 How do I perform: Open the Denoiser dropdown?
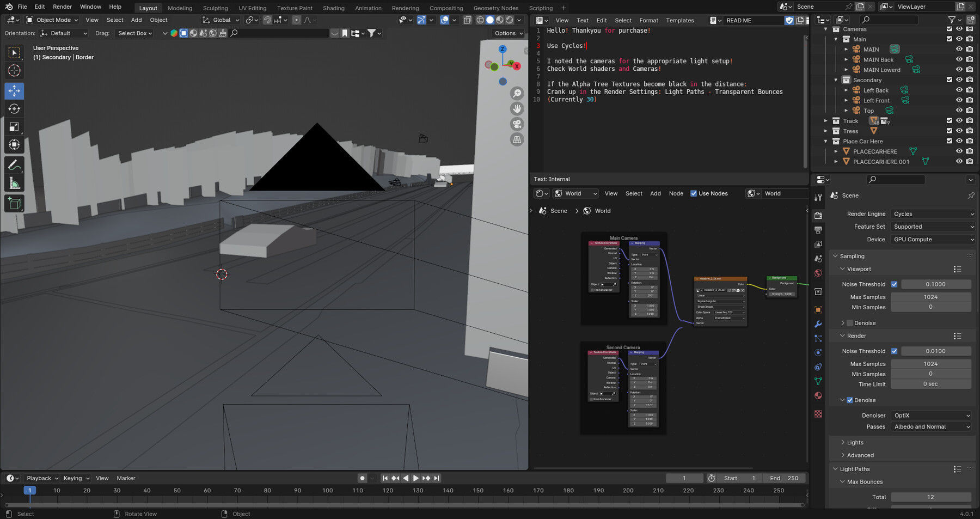pyautogui.click(x=931, y=416)
